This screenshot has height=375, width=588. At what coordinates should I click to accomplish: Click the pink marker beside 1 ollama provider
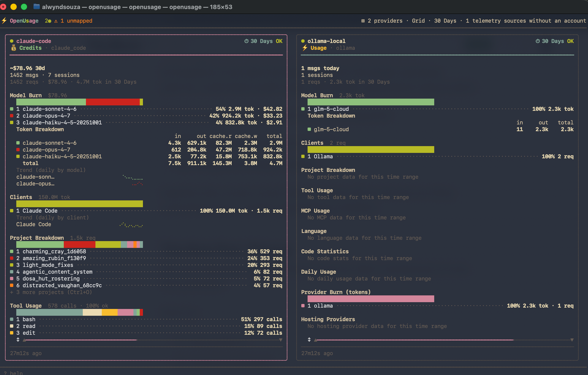303,306
